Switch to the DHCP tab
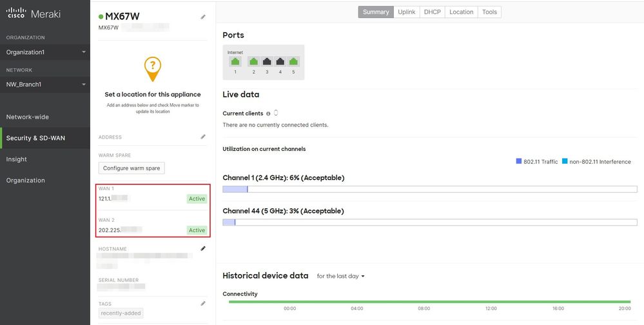Image resolution: width=644 pixels, height=325 pixels. 433,12
